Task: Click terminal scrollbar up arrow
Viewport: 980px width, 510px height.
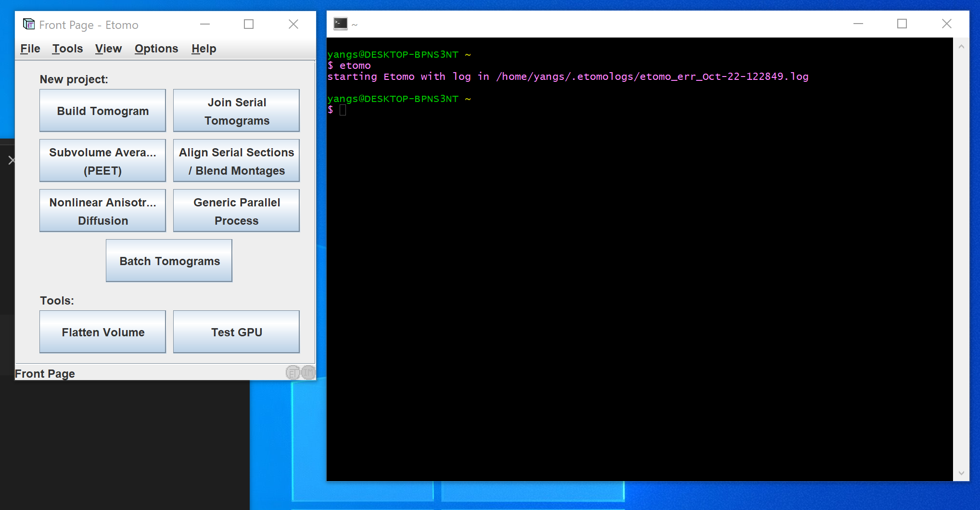Action: (961, 47)
